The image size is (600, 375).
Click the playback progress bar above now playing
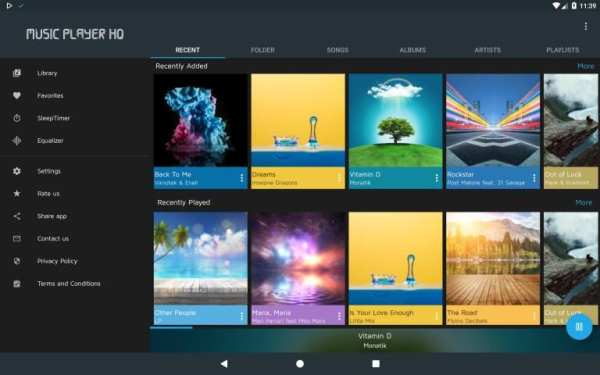pos(375,328)
